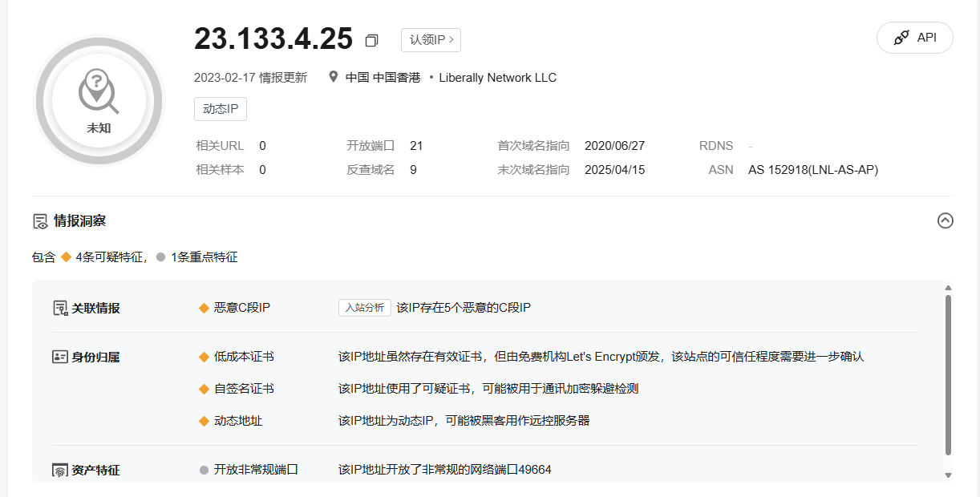Click the port 49664 description text
Screen dimensions: 980x497
pos(445,470)
